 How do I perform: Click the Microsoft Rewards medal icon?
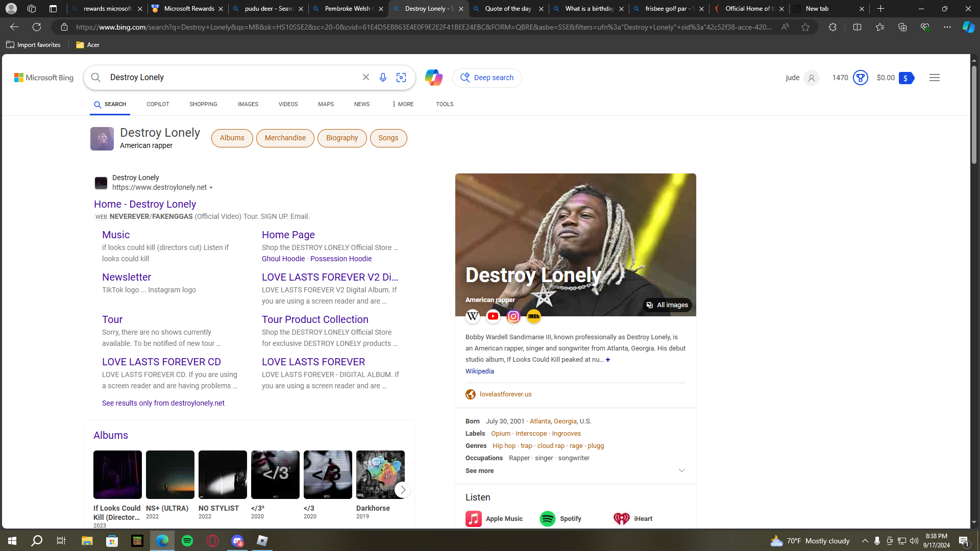(861, 78)
